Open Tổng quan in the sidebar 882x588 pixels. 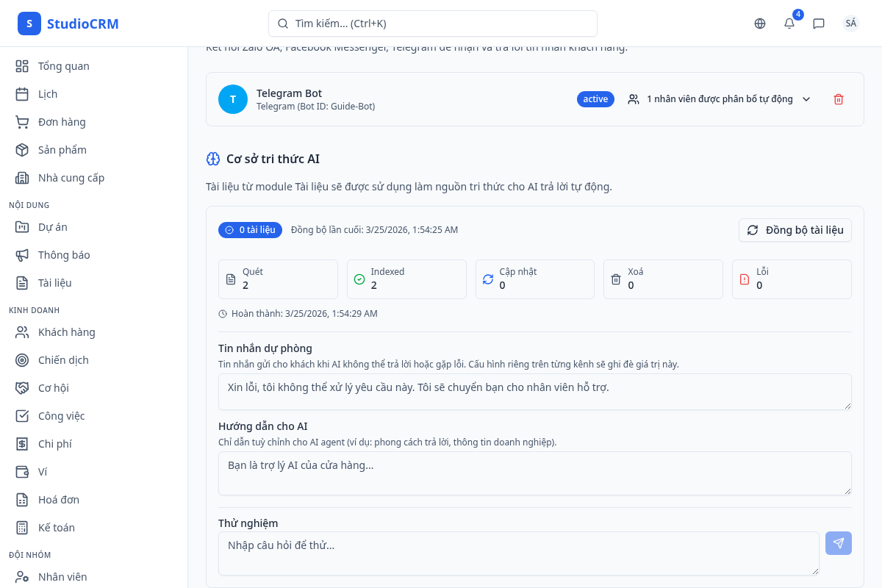click(64, 66)
